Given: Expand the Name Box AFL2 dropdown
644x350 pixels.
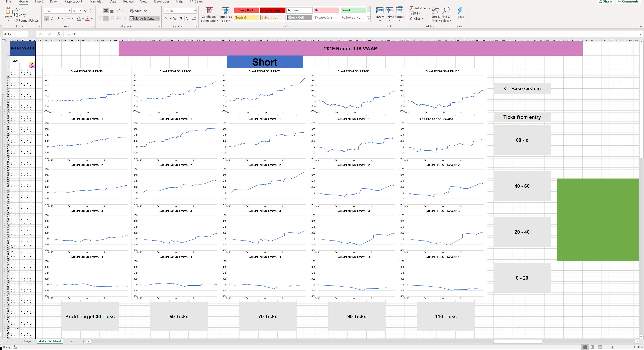Looking at the screenshot, I should [x=26, y=34].
